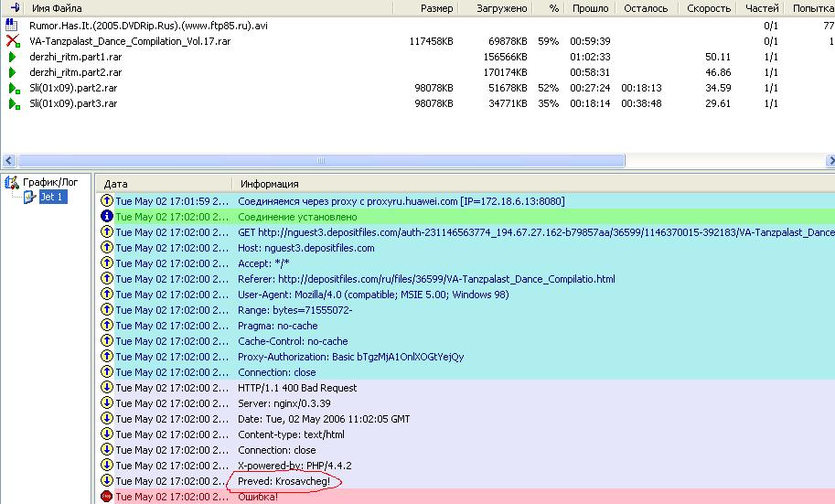
Task: Click the Осталось column header
Action: [x=646, y=8]
